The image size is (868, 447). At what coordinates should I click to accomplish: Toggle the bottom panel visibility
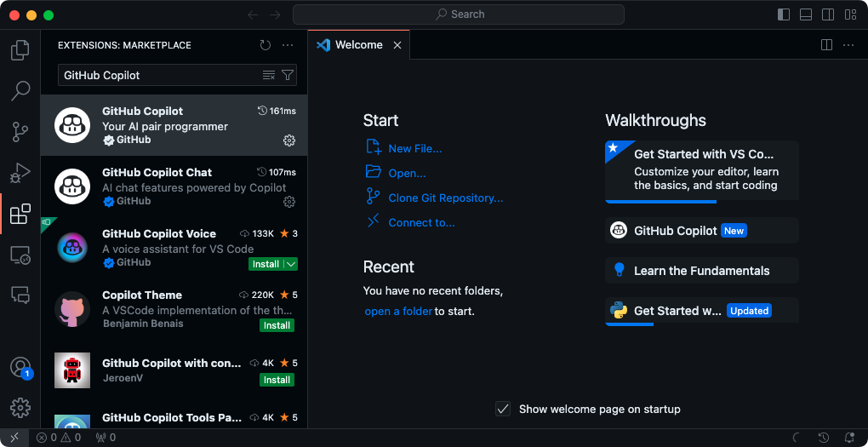(806, 14)
